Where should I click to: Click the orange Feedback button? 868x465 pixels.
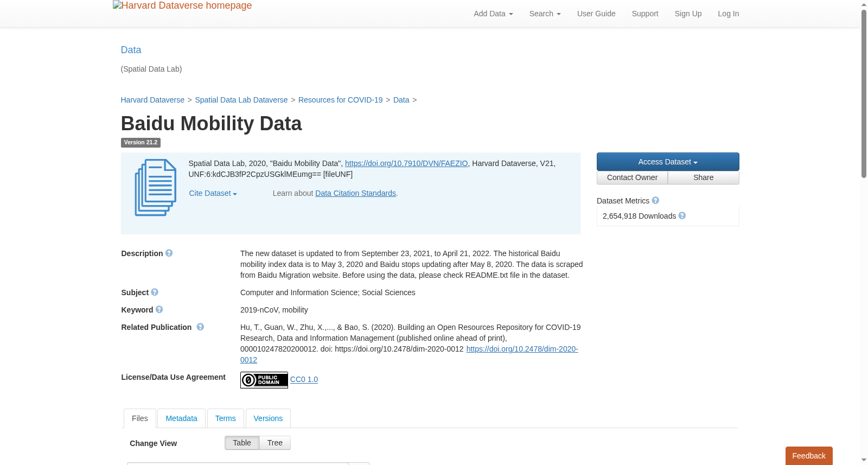pyautogui.click(x=809, y=456)
